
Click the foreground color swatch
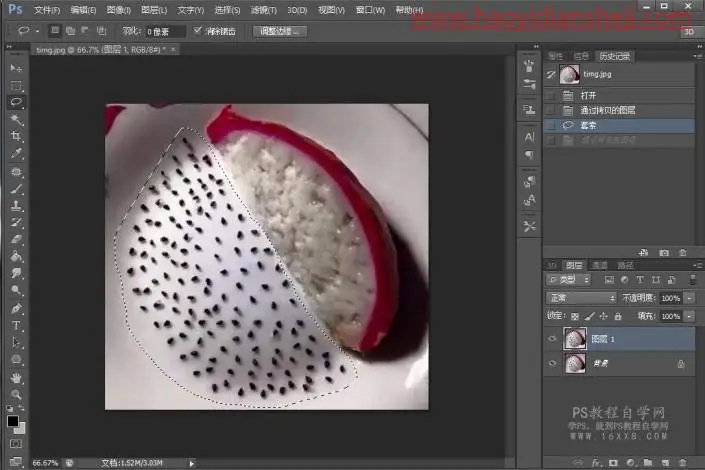pos(12,421)
